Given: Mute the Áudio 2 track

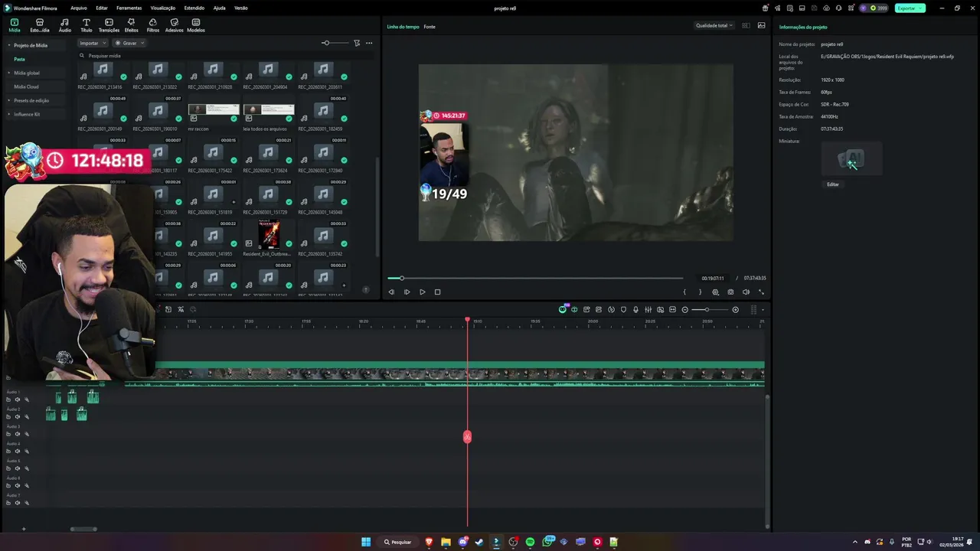Looking at the screenshot, I should pyautogui.click(x=18, y=417).
